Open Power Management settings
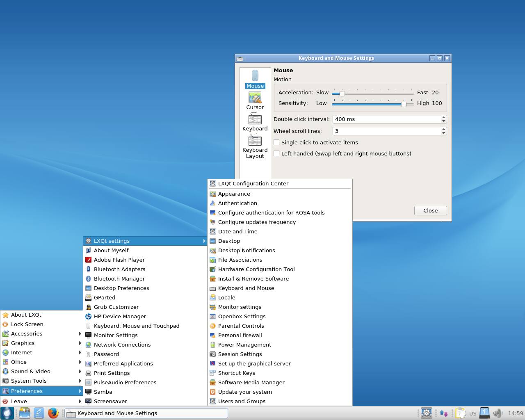525x420 pixels. click(x=280, y=345)
